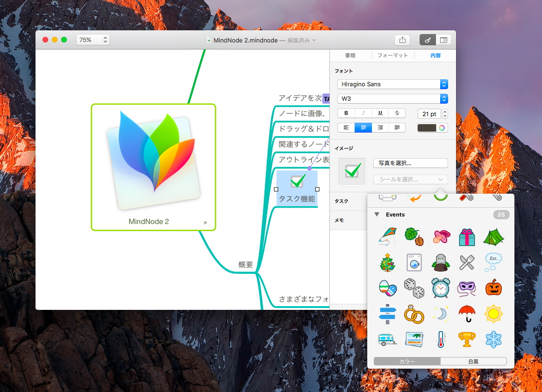Select the アウトライン表 node text

tap(304, 160)
